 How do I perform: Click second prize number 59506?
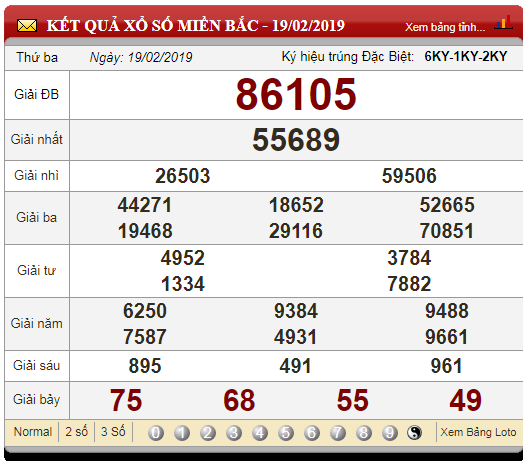[x=409, y=176]
